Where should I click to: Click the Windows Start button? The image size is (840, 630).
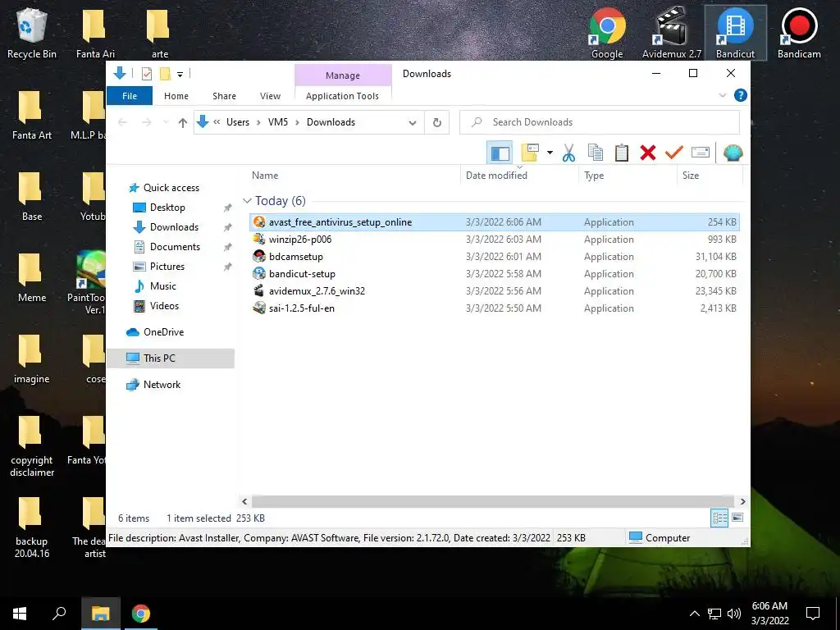click(20, 614)
